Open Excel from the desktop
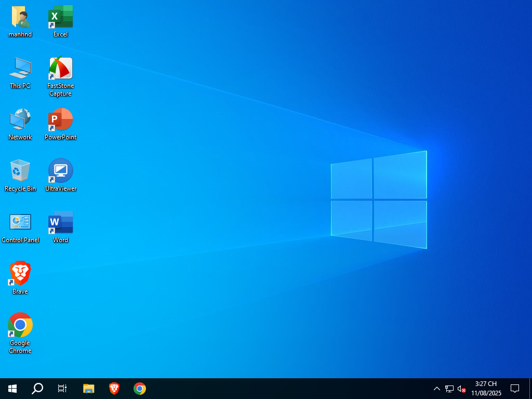Image resolution: width=532 pixels, height=399 pixels. pyautogui.click(x=60, y=17)
